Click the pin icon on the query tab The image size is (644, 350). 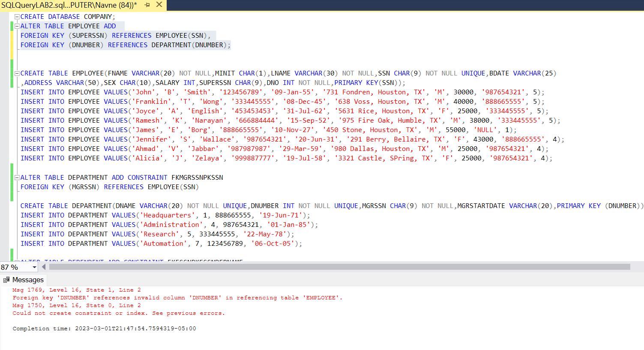click(146, 5)
